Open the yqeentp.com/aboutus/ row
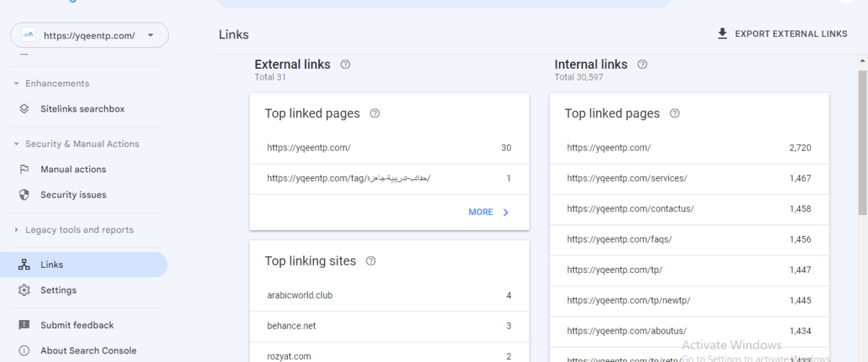This screenshot has height=362, width=868. pyautogui.click(x=689, y=331)
